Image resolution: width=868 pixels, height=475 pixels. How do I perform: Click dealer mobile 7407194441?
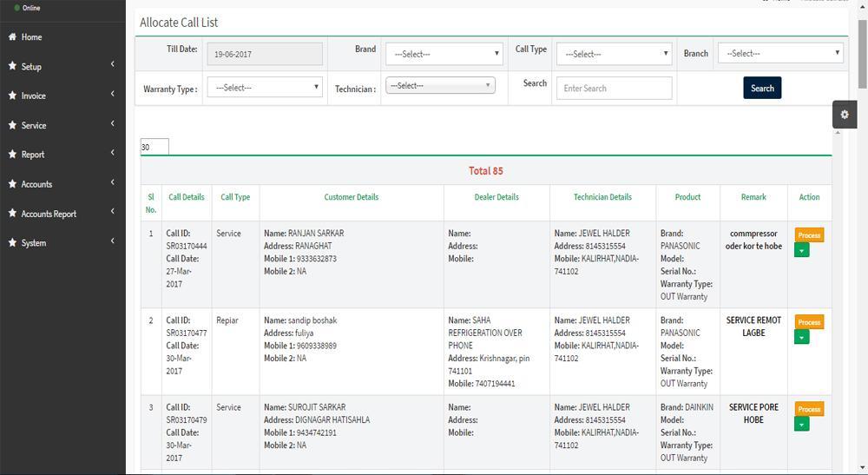click(495, 383)
